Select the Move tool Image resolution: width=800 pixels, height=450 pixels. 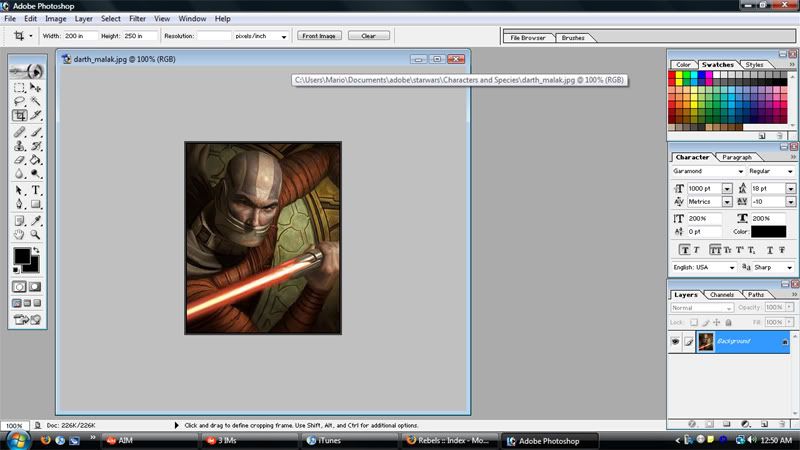35,88
